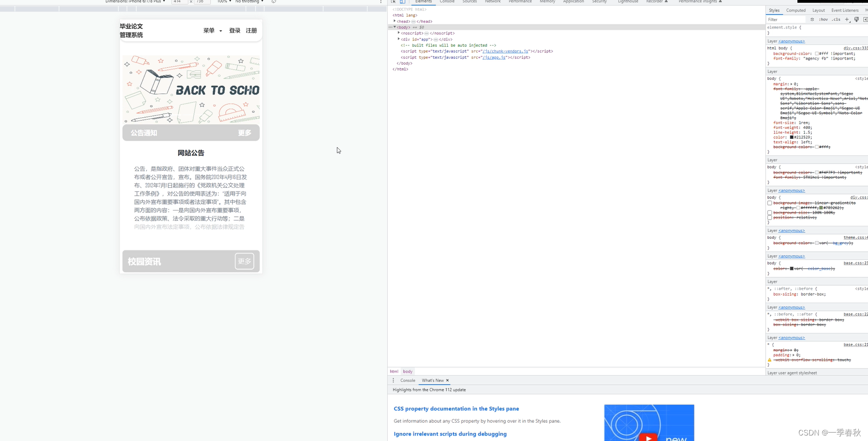Toggle the .cls class editor button
The height and width of the screenshot is (441, 868).
836,20
